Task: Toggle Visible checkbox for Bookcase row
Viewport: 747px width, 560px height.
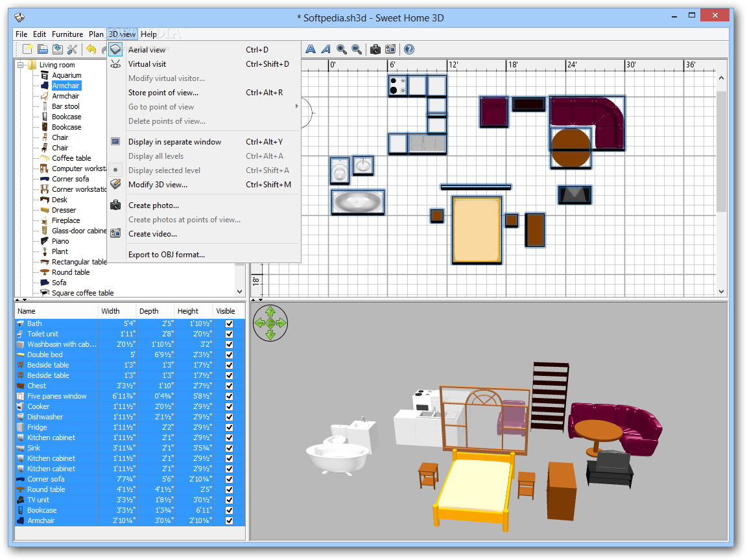Action: click(x=229, y=511)
